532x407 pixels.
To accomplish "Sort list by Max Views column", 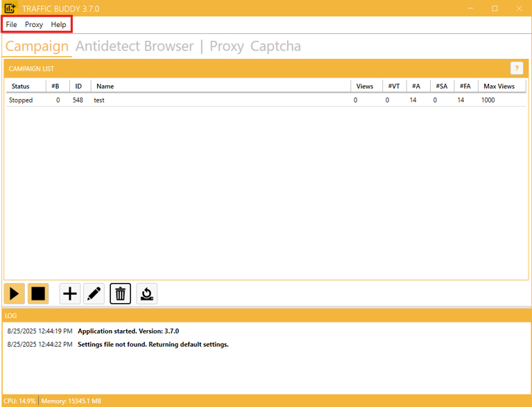I will tap(499, 87).
